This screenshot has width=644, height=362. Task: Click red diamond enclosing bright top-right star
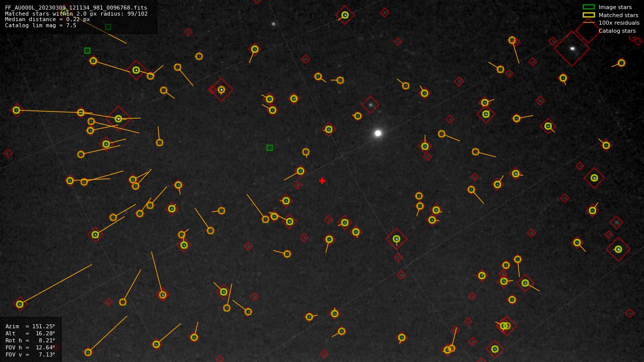tap(572, 48)
